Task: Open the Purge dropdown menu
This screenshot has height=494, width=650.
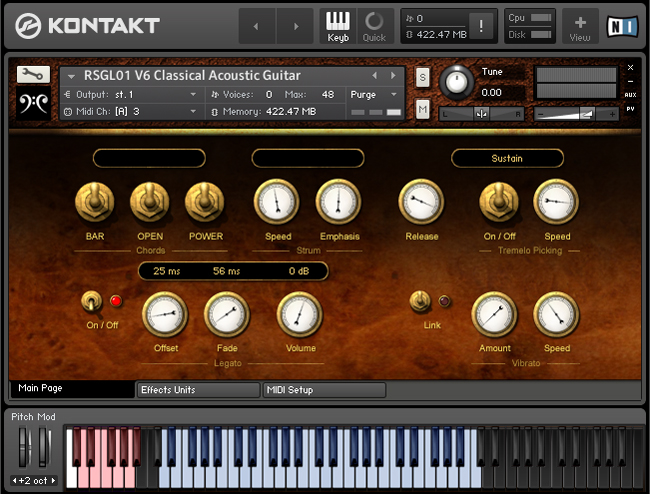Action: pos(374,95)
